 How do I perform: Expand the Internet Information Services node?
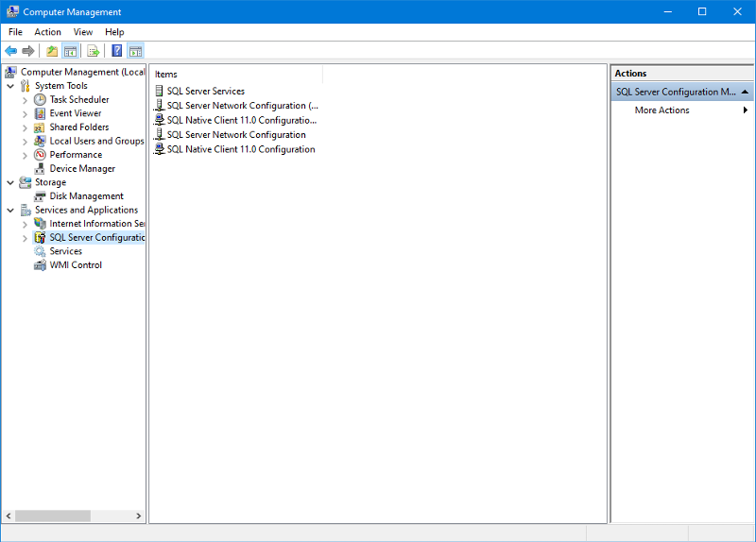[x=25, y=225]
